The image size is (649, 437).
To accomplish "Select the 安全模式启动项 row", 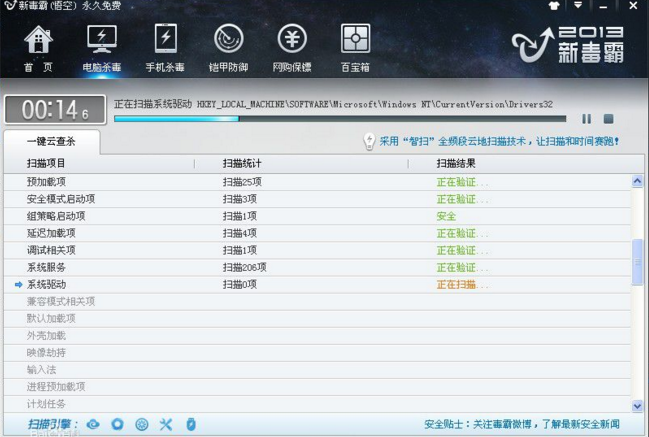I will 317,199.
